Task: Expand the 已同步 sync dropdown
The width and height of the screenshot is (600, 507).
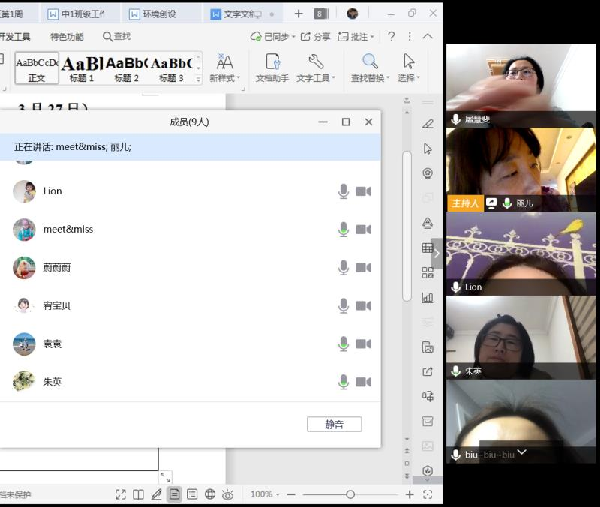Action: [x=294, y=37]
